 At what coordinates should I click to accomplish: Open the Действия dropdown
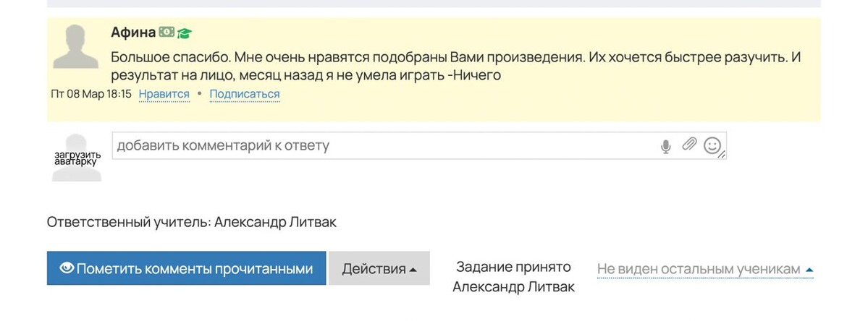click(379, 269)
